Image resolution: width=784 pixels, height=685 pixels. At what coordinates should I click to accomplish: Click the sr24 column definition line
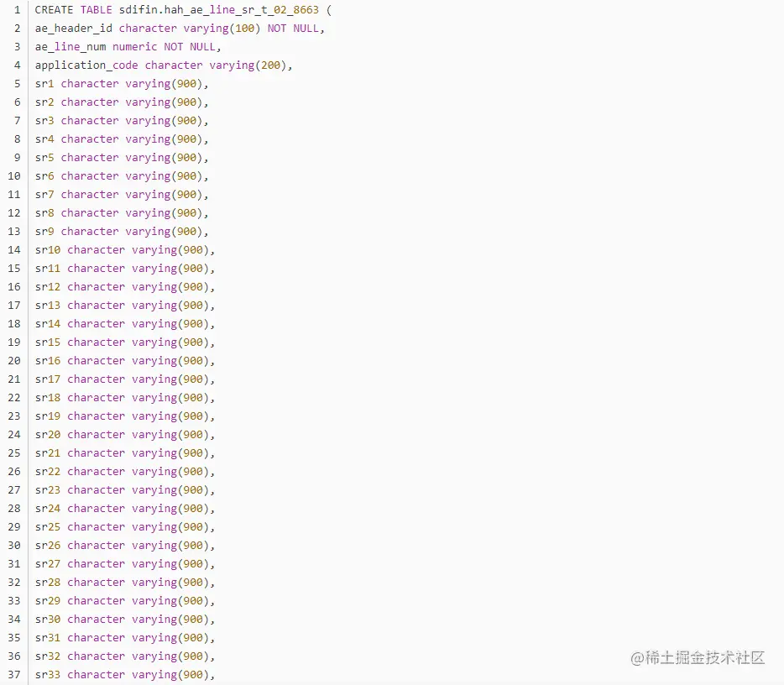(125, 510)
